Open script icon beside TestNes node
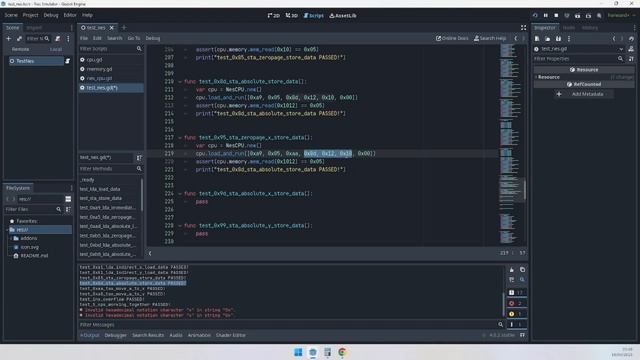This screenshot has width=640, height=360. tap(68, 61)
